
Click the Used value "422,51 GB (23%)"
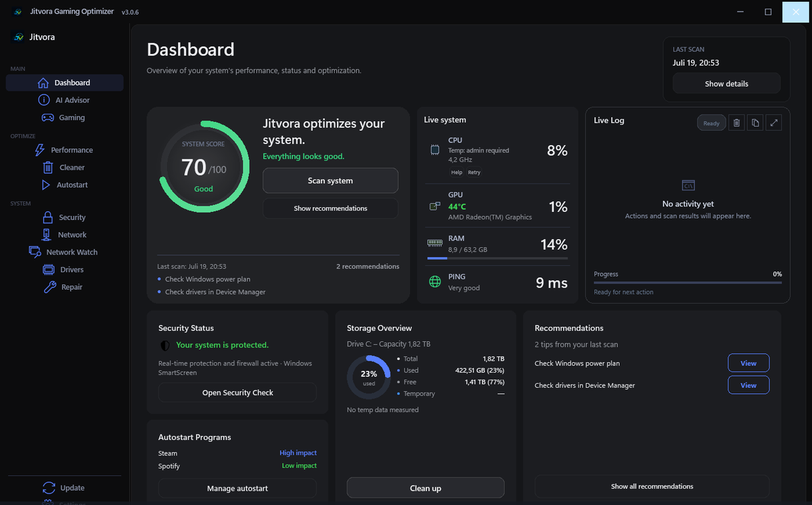[x=480, y=371]
